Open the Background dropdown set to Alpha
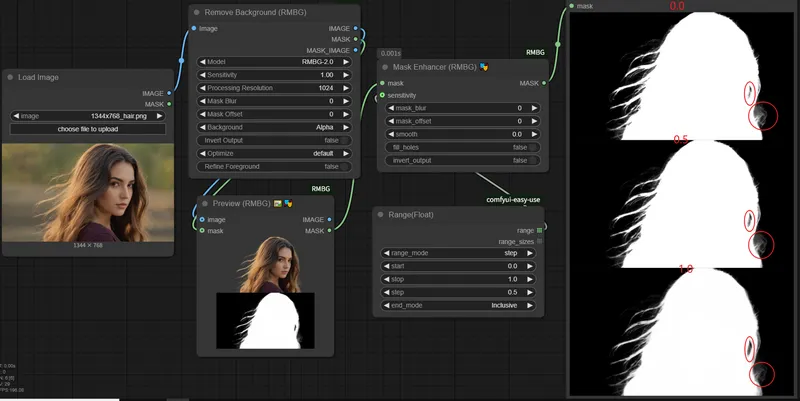 tap(270, 127)
